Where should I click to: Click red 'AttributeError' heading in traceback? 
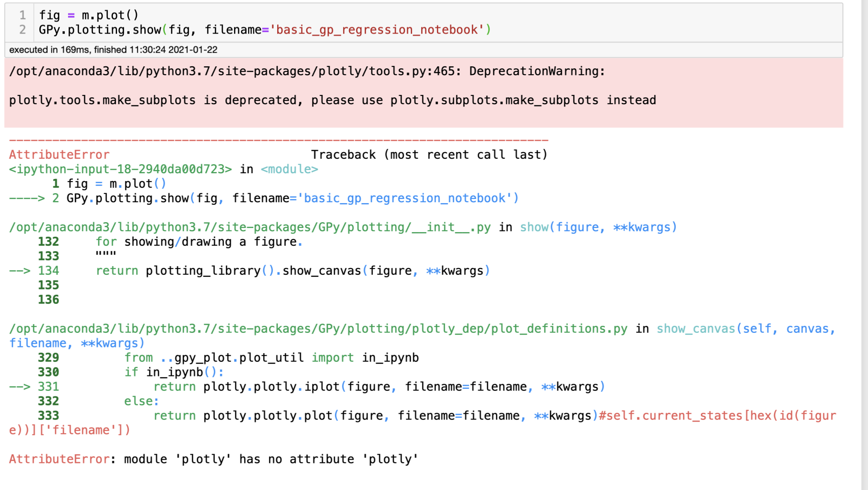pyautogui.click(x=59, y=155)
